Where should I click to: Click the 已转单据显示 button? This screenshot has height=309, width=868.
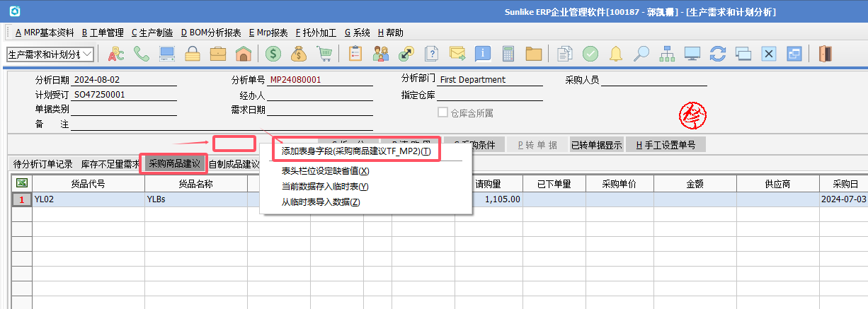(x=596, y=145)
